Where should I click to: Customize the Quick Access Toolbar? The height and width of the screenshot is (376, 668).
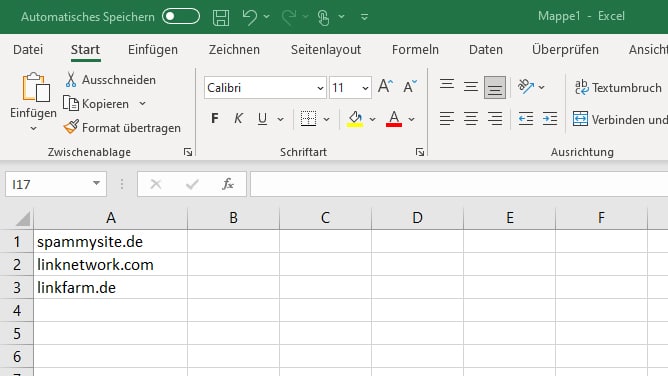click(364, 17)
